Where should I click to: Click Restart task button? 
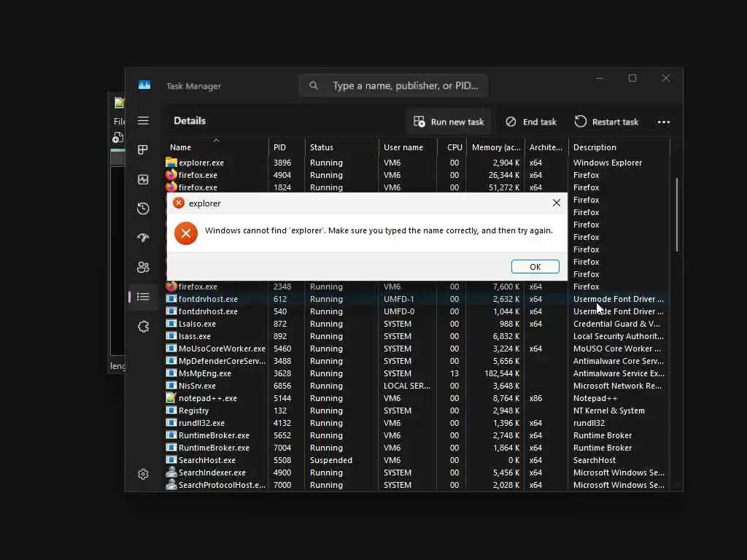coord(606,122)
